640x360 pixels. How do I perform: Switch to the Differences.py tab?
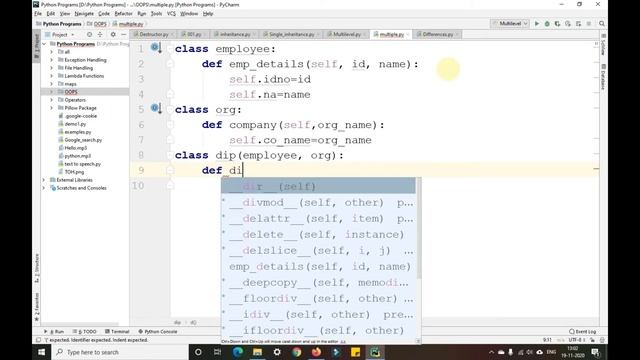(438, 35)
